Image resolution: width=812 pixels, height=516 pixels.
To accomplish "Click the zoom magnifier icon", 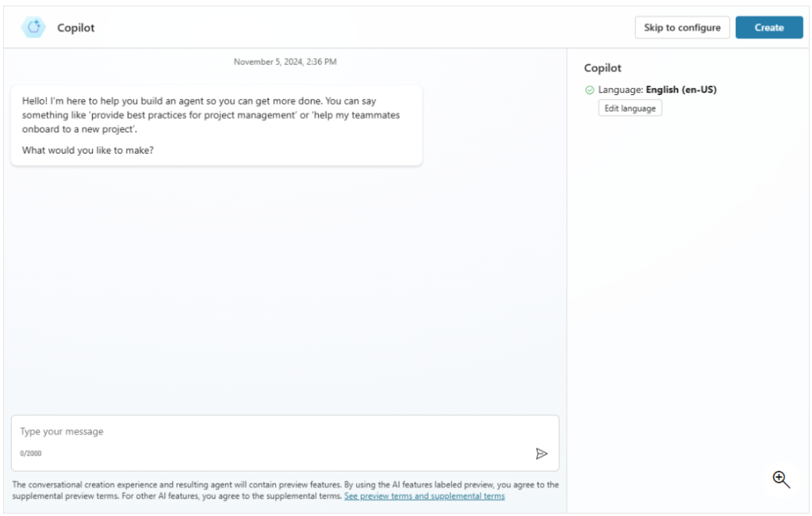I will coord(781,480).
